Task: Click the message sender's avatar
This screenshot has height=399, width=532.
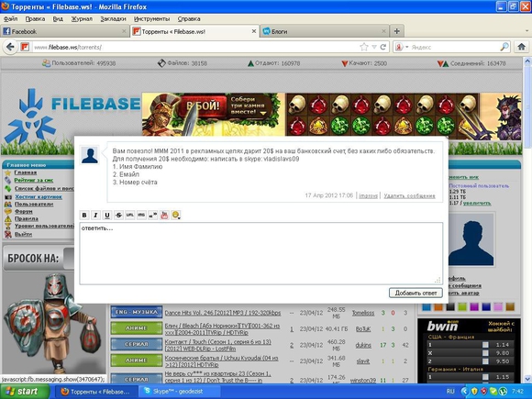Action: (x=90, y=155)
